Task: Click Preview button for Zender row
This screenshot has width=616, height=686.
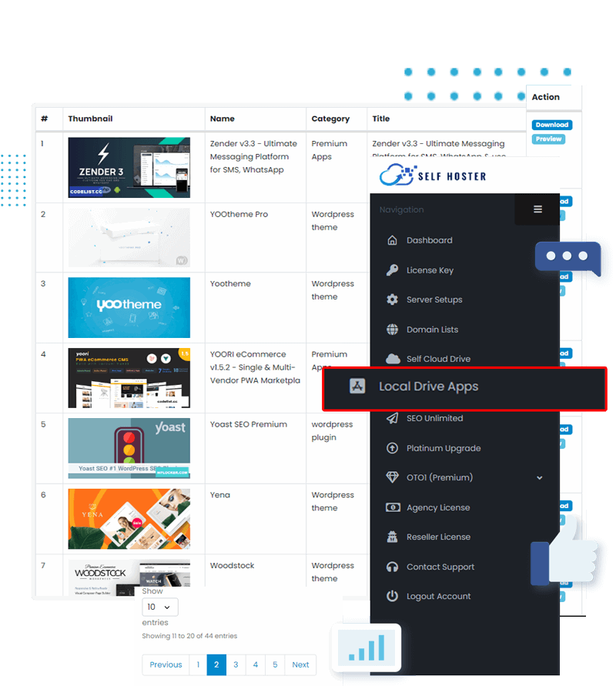Action: point(548,139)
